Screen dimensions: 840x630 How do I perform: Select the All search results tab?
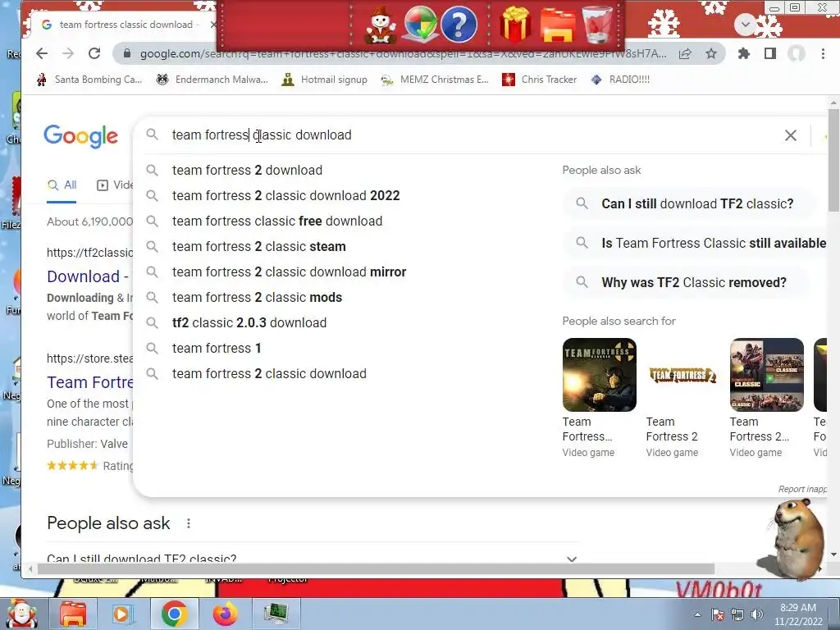pyautogui.click(x=62, y=185)
